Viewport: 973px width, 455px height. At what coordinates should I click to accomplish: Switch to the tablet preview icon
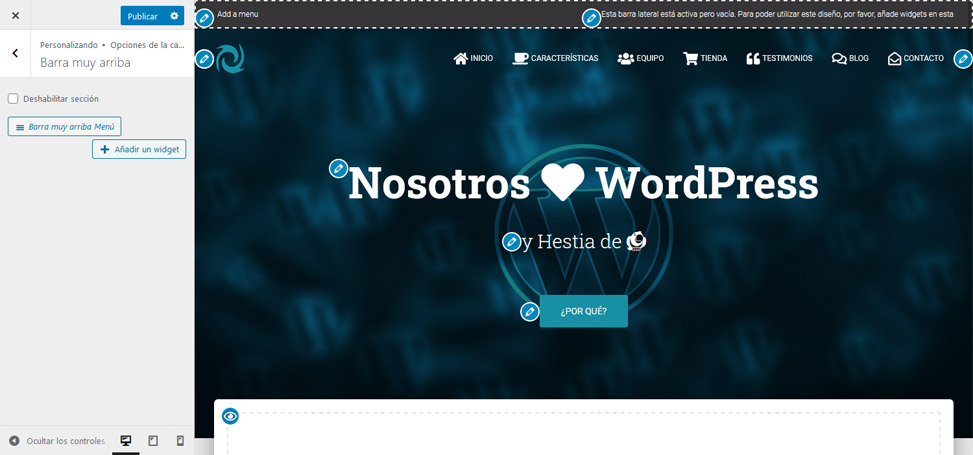[x=153, y=441]
